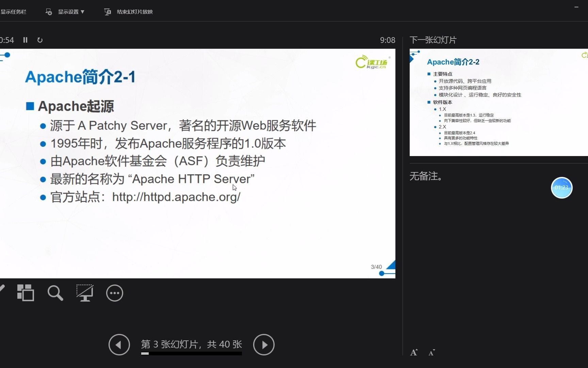This screenshot has width=588, height=368.
Task: Reset the presentation timer
Action: point(40,40)
